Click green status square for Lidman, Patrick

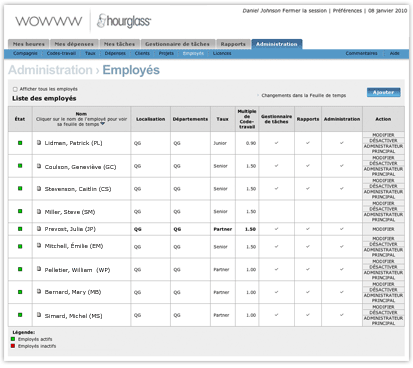point(20,143)
